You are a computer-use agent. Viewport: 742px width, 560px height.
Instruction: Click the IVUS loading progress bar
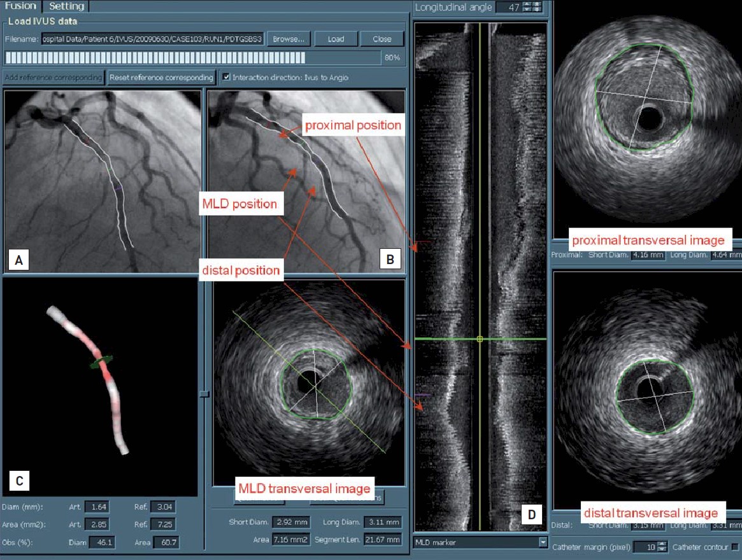click(191, 57)
